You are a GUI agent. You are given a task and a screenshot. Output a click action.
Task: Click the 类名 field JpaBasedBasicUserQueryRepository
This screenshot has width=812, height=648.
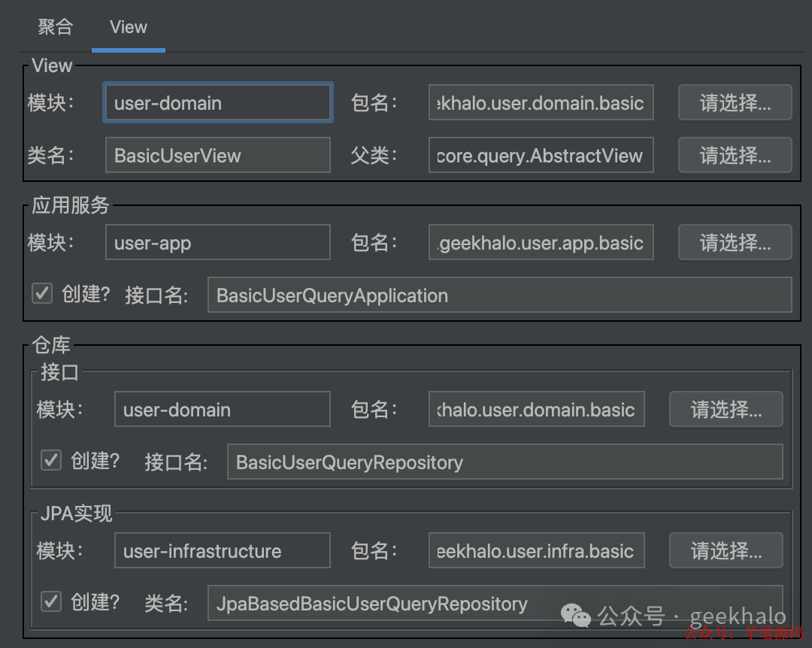[x=495, y=603]
